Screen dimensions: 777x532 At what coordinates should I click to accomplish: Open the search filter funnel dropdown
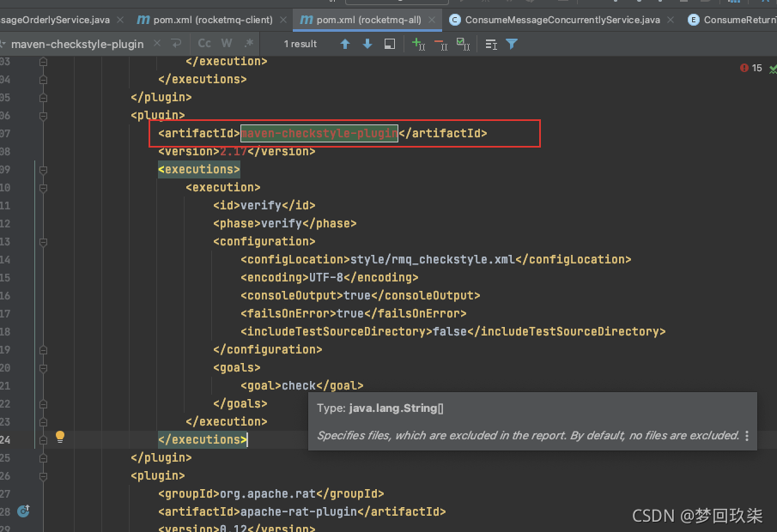tap(510, 44)
